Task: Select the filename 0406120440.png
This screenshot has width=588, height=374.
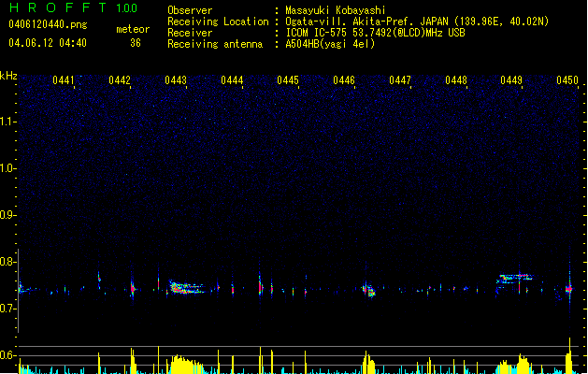Action: click(48, 24)
